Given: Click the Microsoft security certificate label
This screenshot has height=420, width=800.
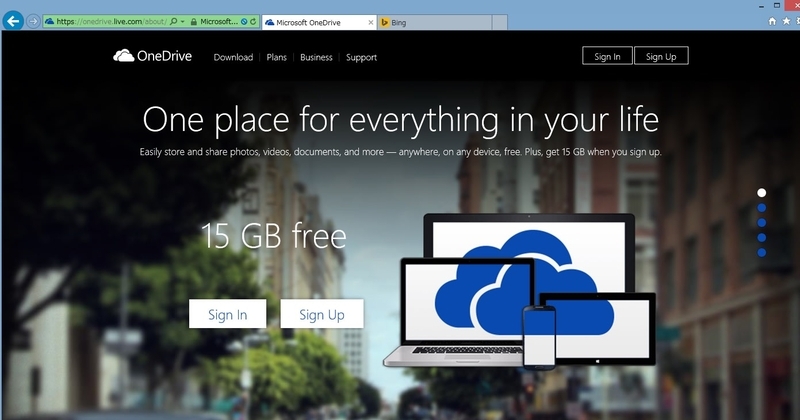Looking at the screenshot, I should (x=219, y=21).
